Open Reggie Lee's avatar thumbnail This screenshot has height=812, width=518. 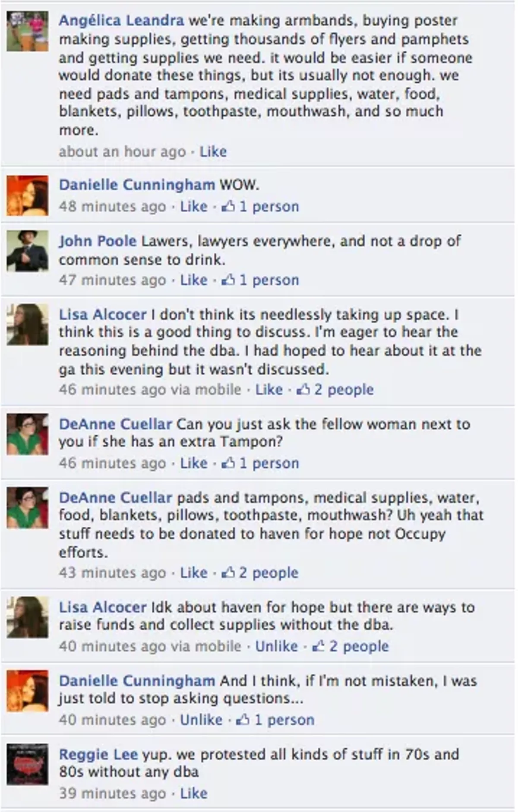[x=27, y=765]
